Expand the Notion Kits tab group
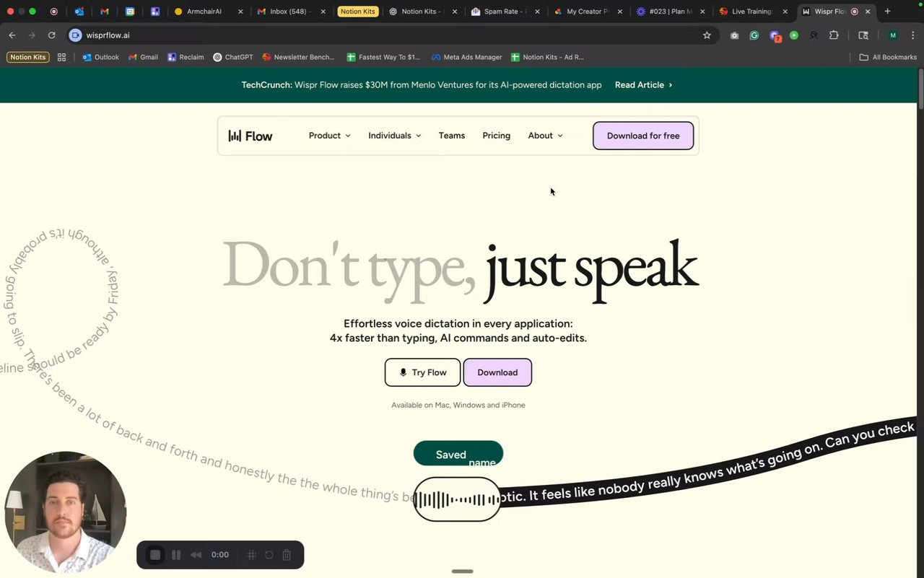 pos(358,12)
